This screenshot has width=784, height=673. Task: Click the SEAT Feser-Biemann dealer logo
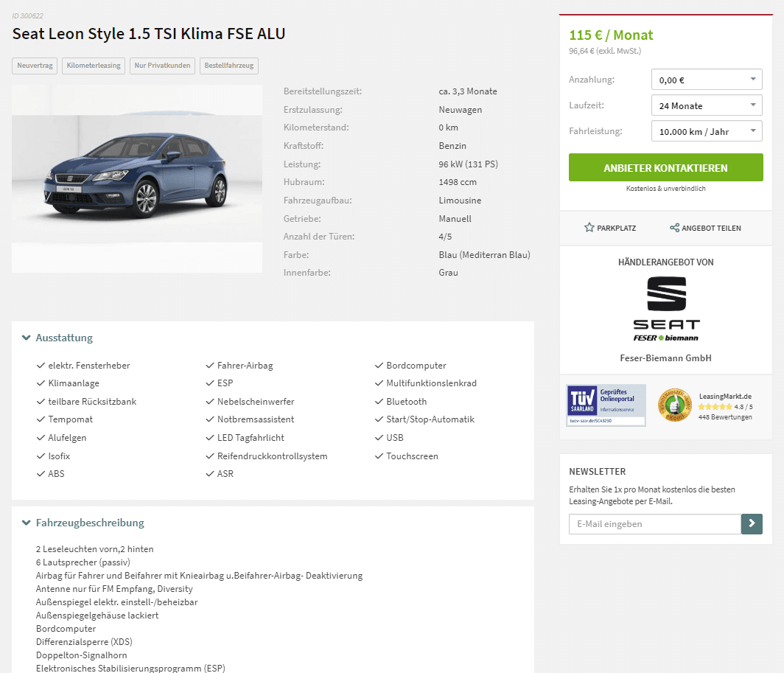[666, 310]
